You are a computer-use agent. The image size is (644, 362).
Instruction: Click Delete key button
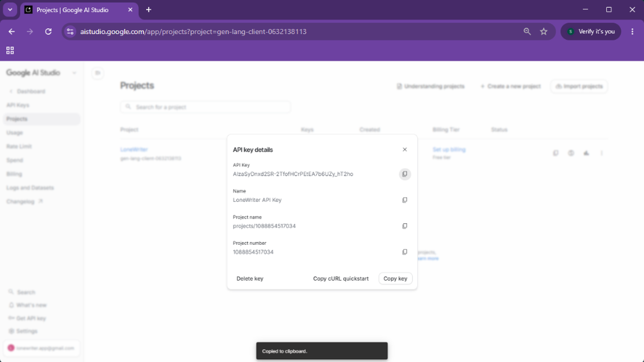pos(250,279)
